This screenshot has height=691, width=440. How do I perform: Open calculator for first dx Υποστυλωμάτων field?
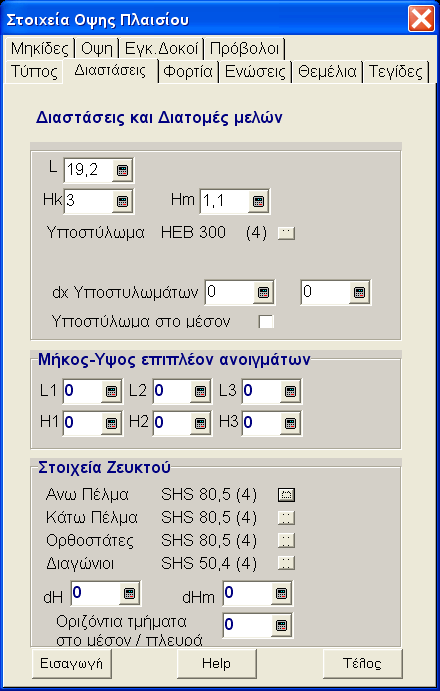tap(263, 292)
